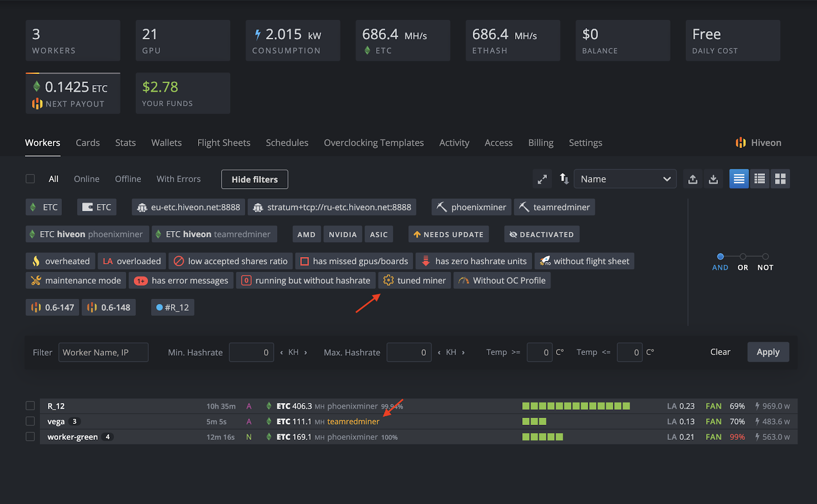Viewport: 817px width, 504px height.
Task: Click the Worker Name, IP filter field
Action: tap(103, 352)
